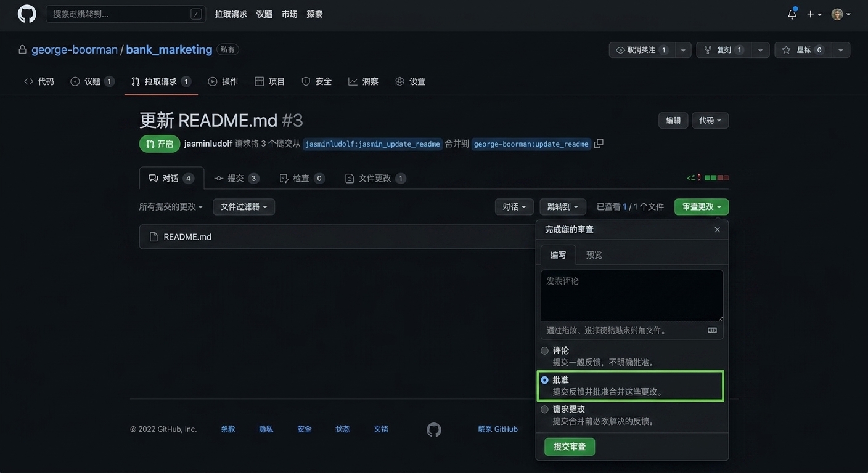Screen dimensions: 868x473
Task: Open 探索 in the top navigation
Action: pyautogui.click(x=314, y=14)
